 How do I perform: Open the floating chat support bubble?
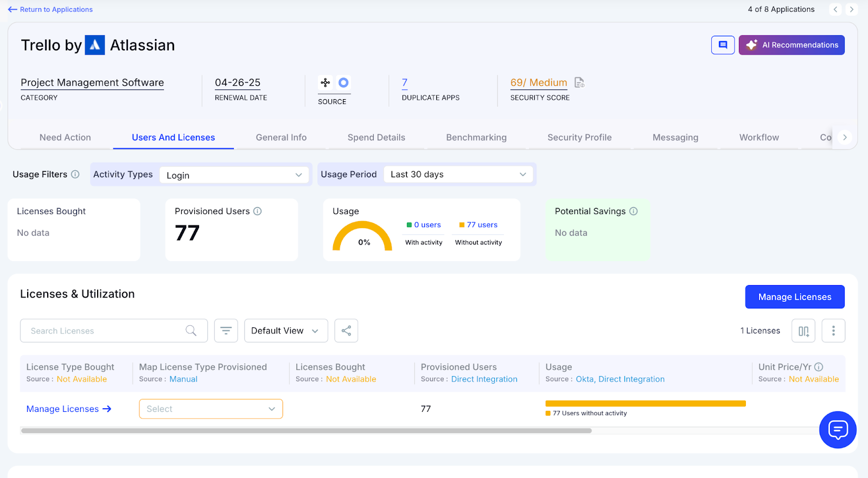(x=838, y=430)
